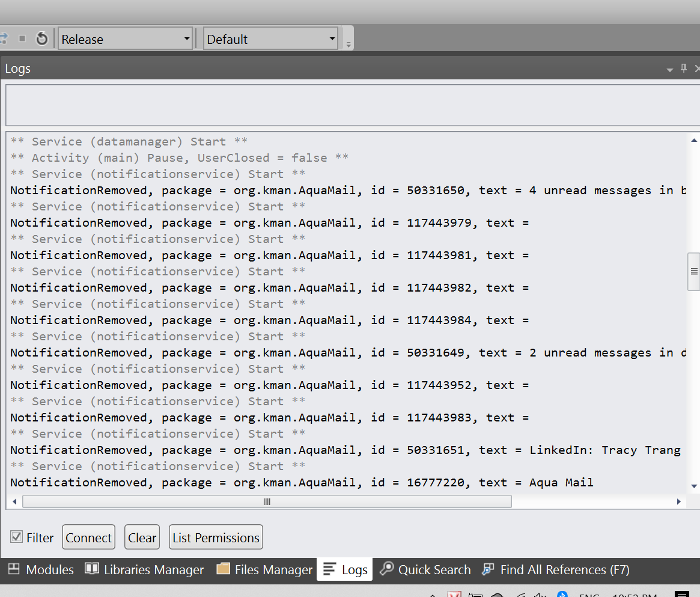The width and height of the screenshot is (700, 597).
Task: Open the Release build configuration dropdown
Action: point(125,39)
